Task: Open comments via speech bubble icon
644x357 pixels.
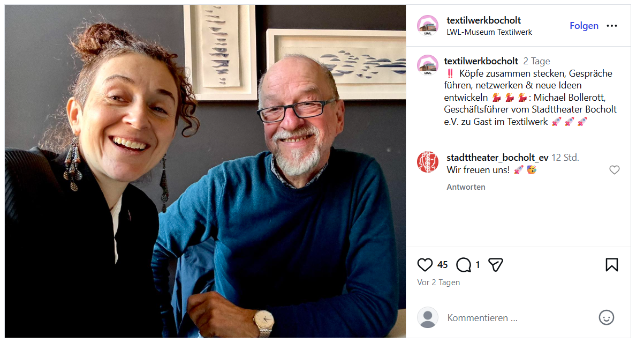Action: pyautogui.click(x=464, y=265)
